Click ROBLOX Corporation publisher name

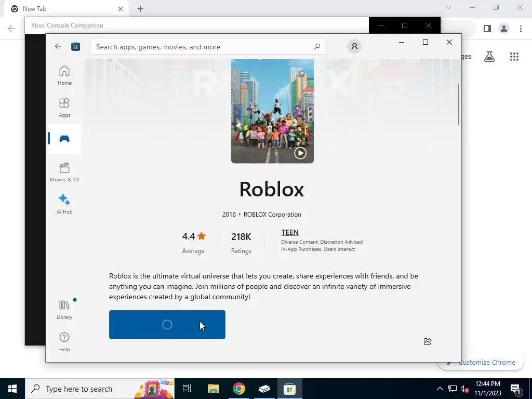pos(272,215)
